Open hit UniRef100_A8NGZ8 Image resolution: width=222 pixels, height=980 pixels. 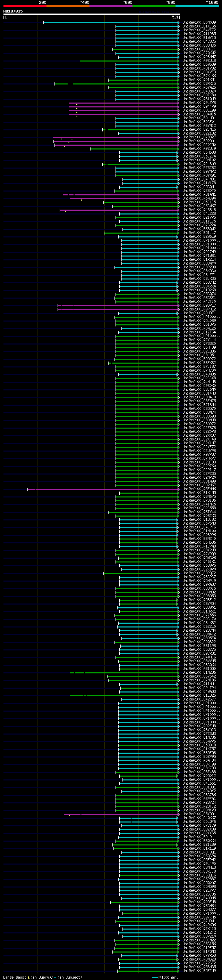point(199,959)
